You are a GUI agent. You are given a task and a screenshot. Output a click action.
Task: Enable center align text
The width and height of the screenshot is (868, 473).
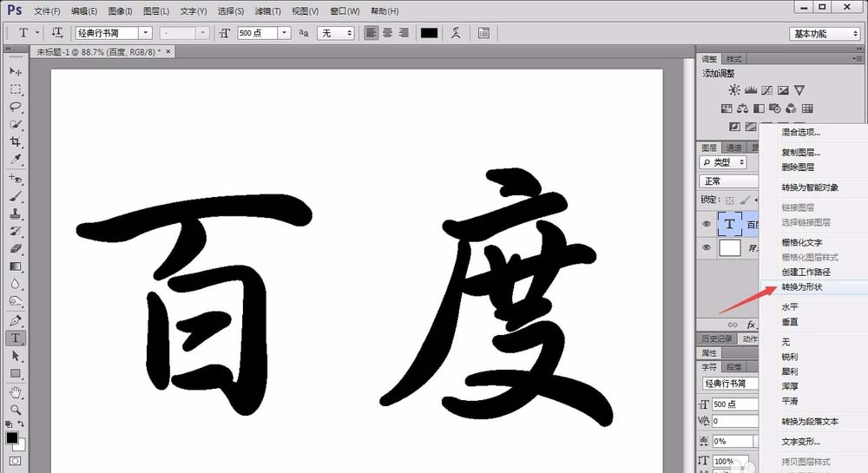387,33
